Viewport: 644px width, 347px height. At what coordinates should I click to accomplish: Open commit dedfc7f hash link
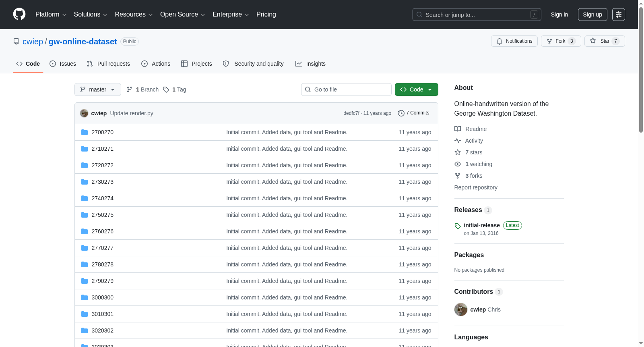351,113
